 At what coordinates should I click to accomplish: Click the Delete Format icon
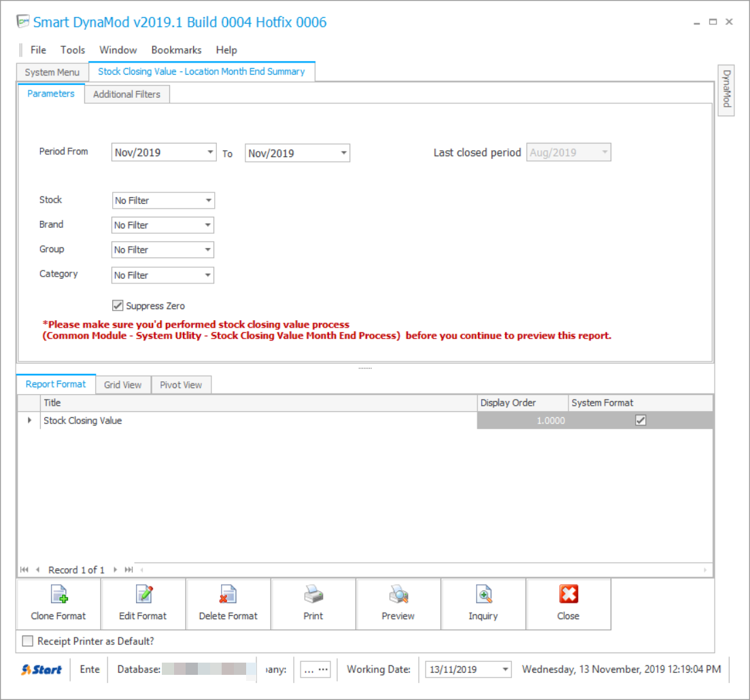click(228, 595)
